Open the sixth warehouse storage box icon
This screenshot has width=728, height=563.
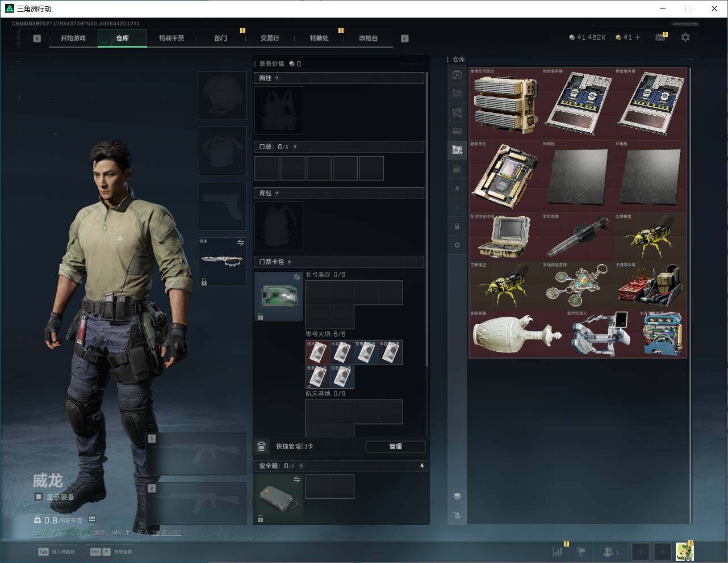point(457,169)
